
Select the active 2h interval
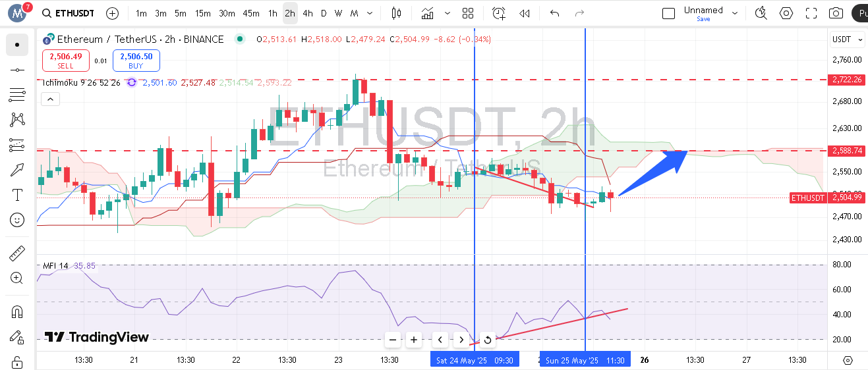tap(290, 13)
